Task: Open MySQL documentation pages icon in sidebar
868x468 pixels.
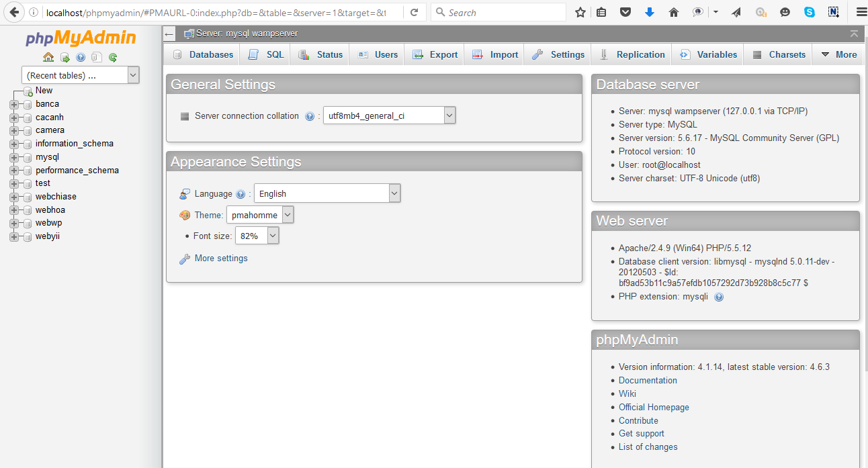Action: (97, 58)
